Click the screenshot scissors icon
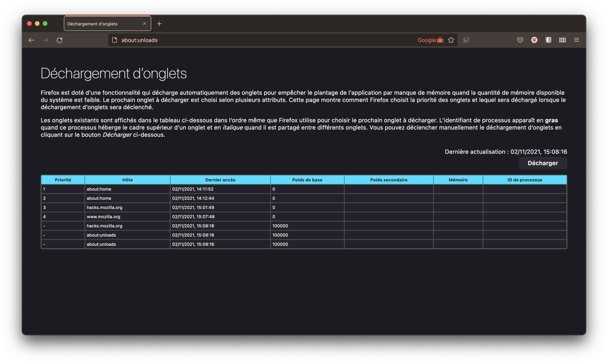 pos(466,40)
